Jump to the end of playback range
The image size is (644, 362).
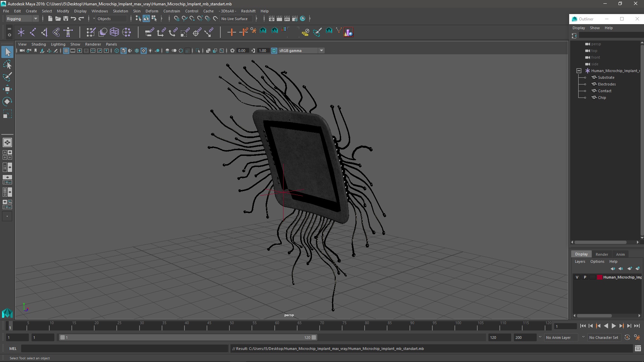pyautogui.click(x=637, y=326)
